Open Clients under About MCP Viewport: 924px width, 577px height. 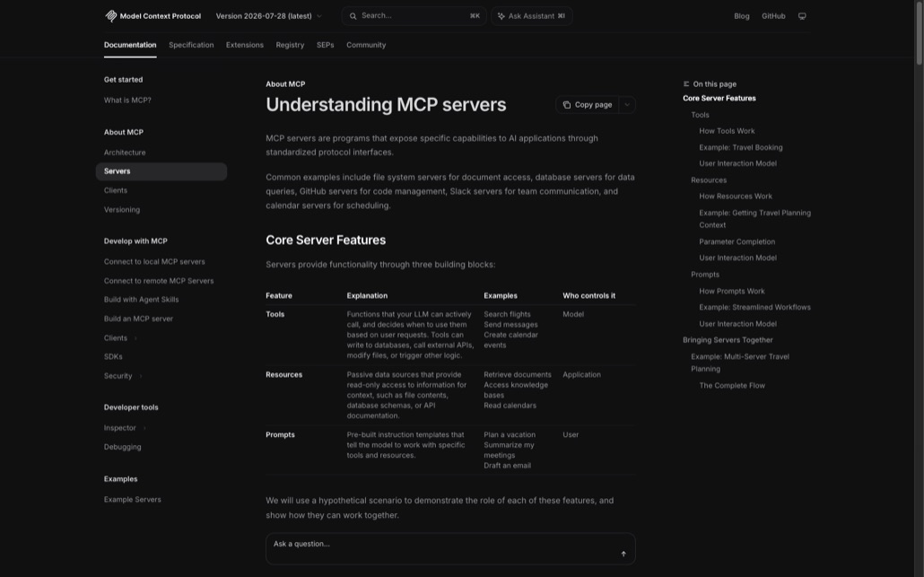116,190
